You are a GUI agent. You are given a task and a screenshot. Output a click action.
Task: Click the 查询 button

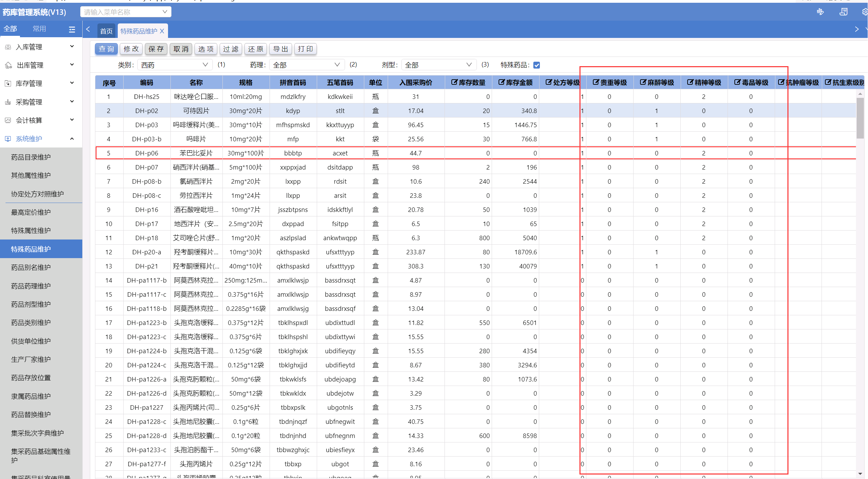click(106, 49)
